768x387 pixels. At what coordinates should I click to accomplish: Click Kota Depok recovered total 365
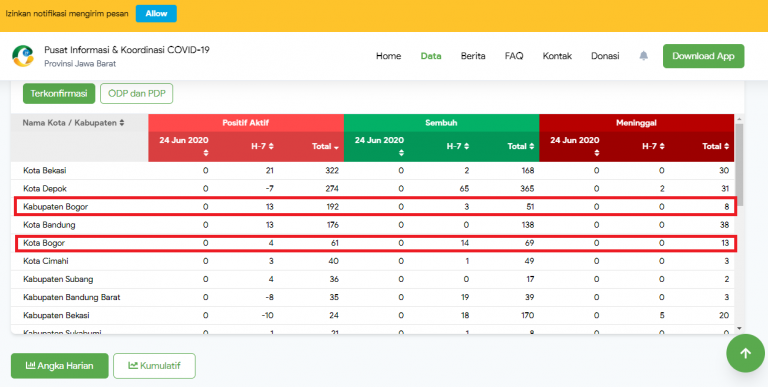tap(528, 189)
